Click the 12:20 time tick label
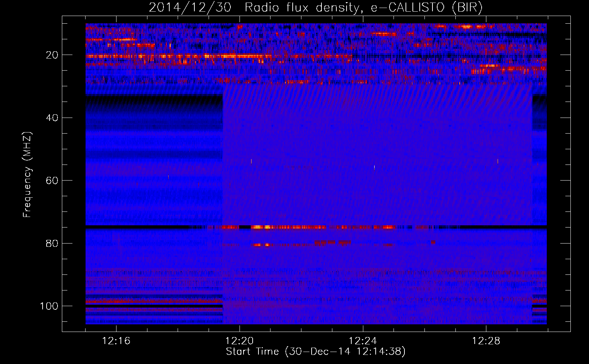 pyautogui.click(x=239, y=341)
